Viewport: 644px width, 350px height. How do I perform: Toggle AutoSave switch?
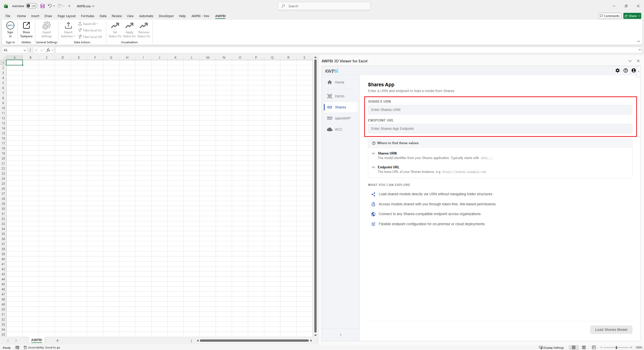click(x=31, y=6)
